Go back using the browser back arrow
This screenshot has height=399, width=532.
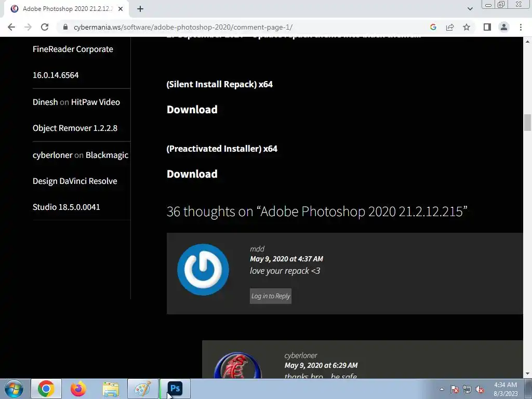click(11, 27)
